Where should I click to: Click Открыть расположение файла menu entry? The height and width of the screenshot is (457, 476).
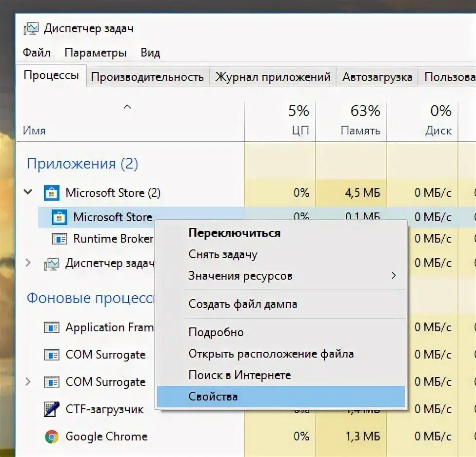271,354
